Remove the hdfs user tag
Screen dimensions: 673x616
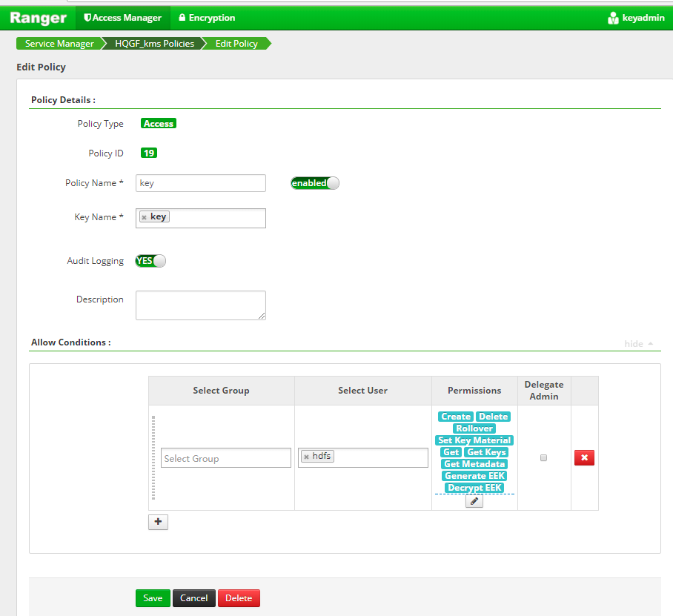click(x=306, y=457)
